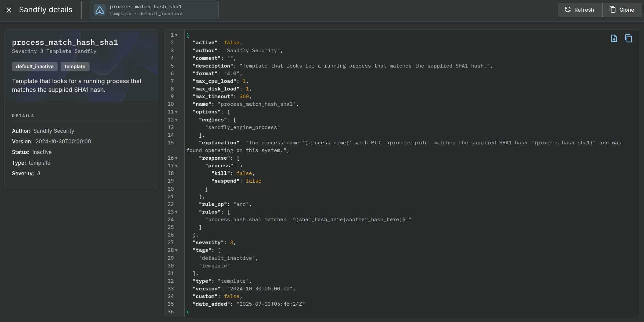Click the "max_disk_load": 1 line

(x=222, y=89)
